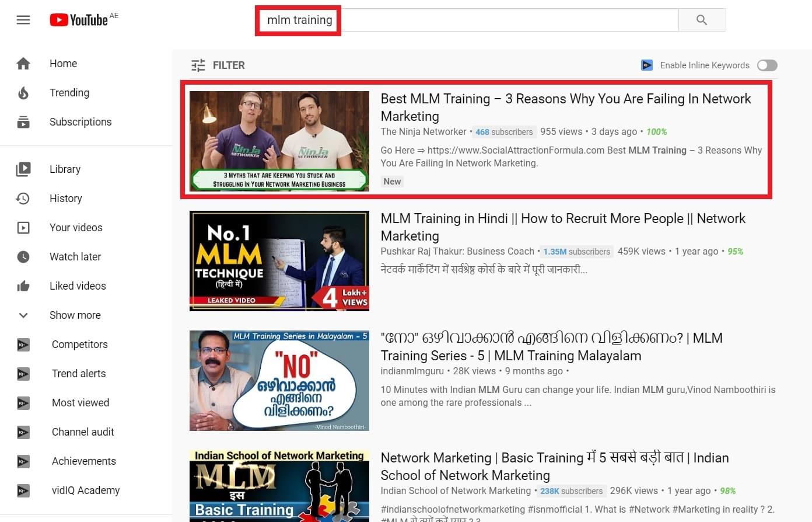Screen dimensions: 812x522
Task: Open Indian School of Network Marketing channel
Action: coord(456,491)
